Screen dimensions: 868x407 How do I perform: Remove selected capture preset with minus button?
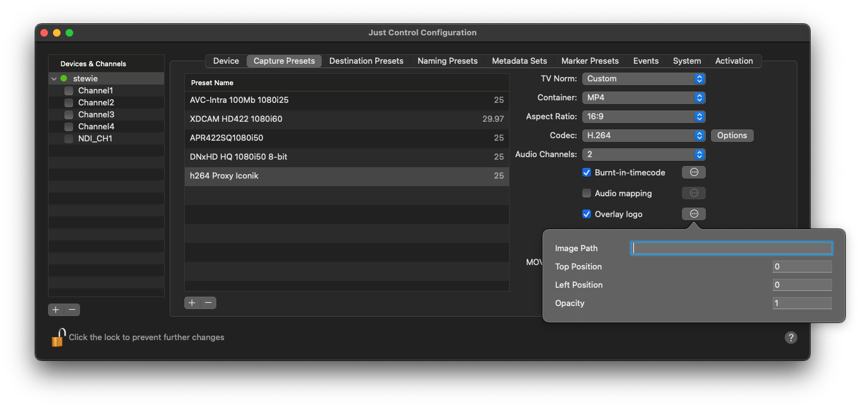(209, 303)
